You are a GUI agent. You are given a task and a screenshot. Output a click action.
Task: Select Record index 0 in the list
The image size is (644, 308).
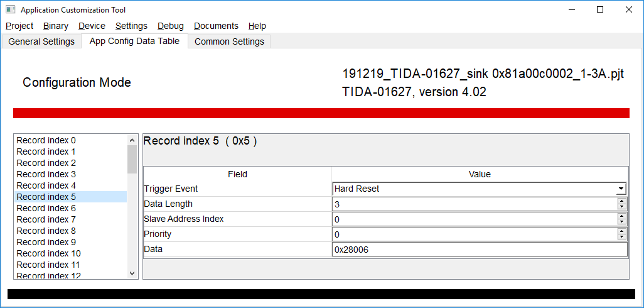(x=71, y=140)
